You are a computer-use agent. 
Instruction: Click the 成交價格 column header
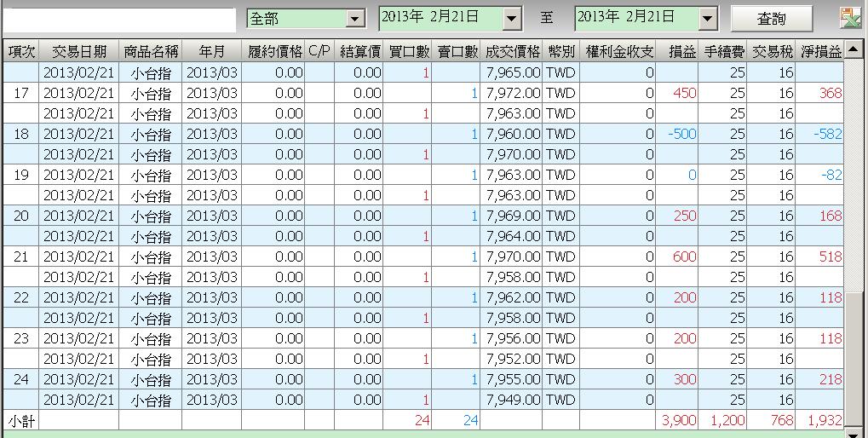click(x=511, y=51)
